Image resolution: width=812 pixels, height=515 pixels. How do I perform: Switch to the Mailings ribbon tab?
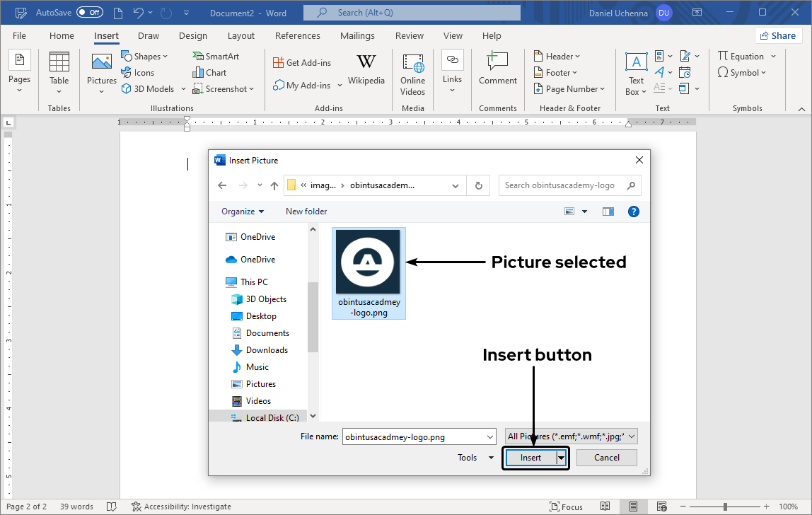[357, 35]
